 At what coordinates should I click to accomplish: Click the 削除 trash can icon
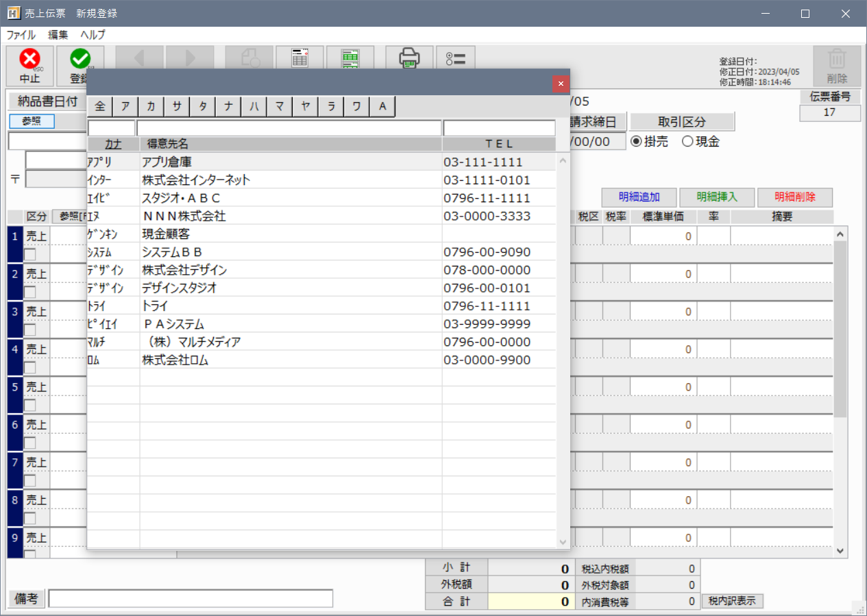[x=837, y=66]
